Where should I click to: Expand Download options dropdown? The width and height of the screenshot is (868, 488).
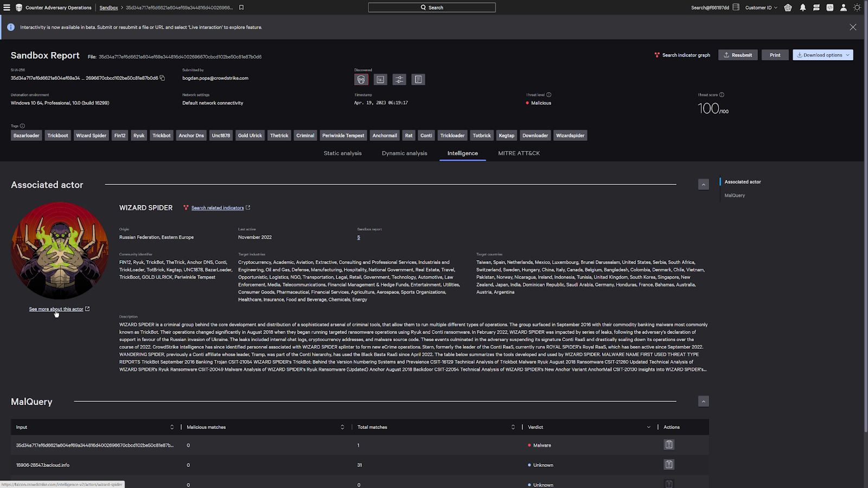822,55
